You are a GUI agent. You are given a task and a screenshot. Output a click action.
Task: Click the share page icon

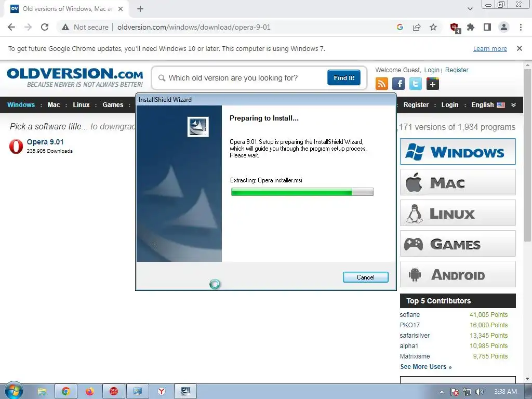click(x=416, y=27)
